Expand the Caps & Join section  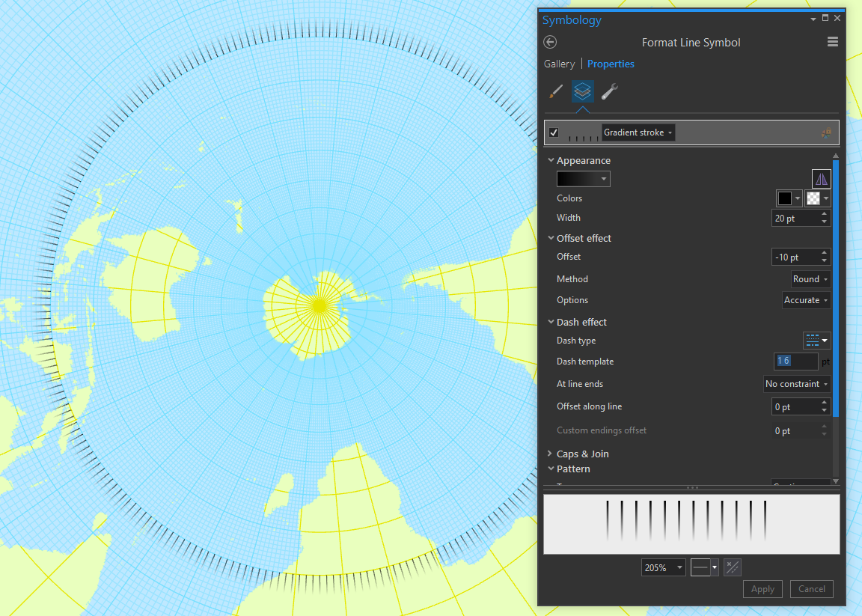tap(550, 453)
